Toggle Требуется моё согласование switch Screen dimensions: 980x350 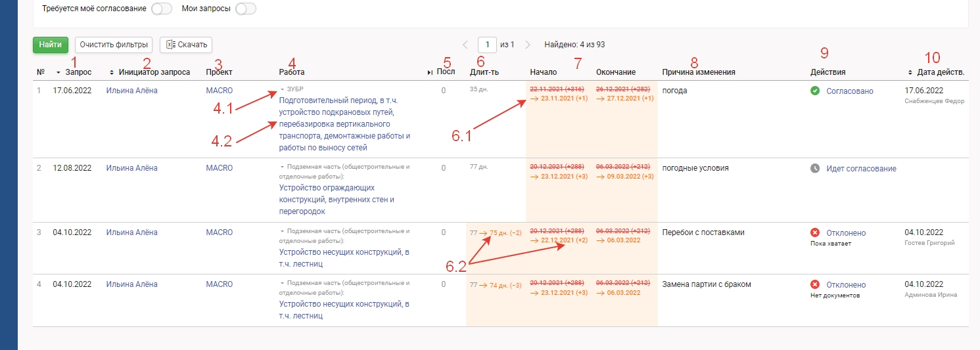[x=161, y=9]
